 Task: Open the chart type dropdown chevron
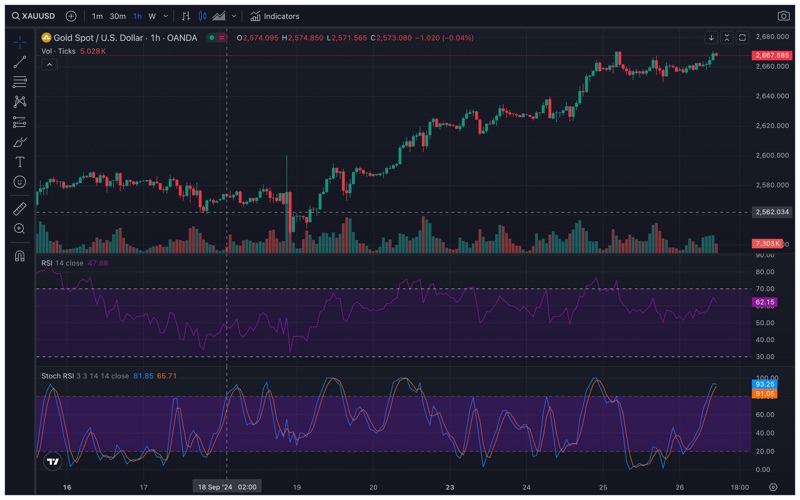tap(235, 16)
